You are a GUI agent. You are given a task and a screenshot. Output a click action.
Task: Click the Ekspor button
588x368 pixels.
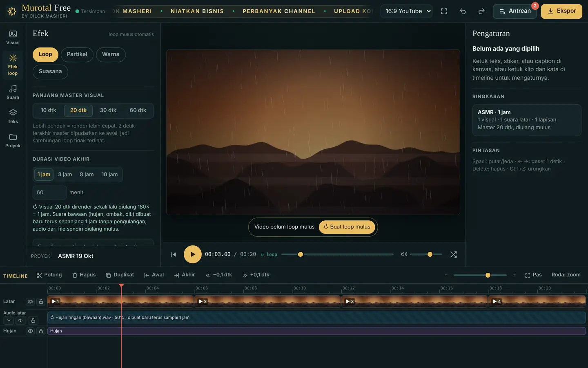[x=561, y=11]
